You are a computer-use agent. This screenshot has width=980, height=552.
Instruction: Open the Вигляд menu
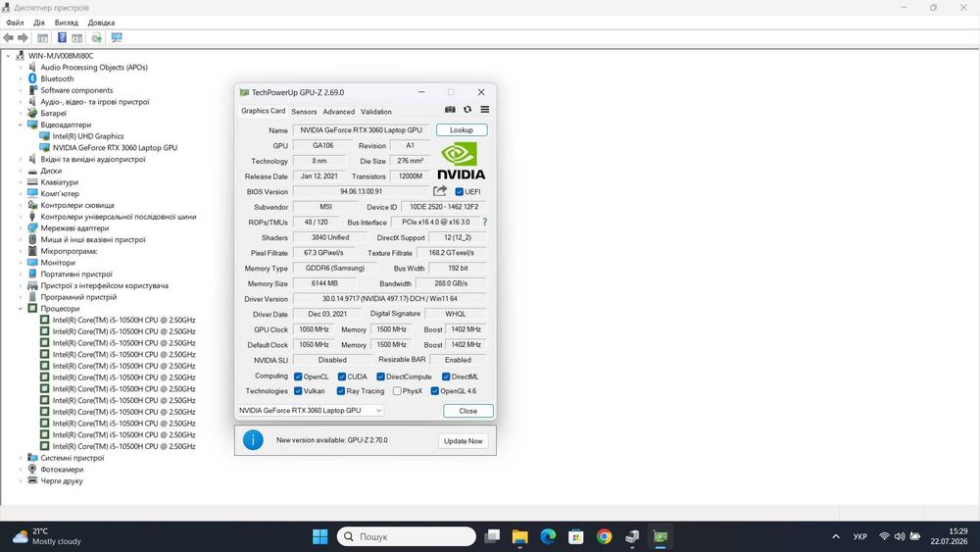67,23
